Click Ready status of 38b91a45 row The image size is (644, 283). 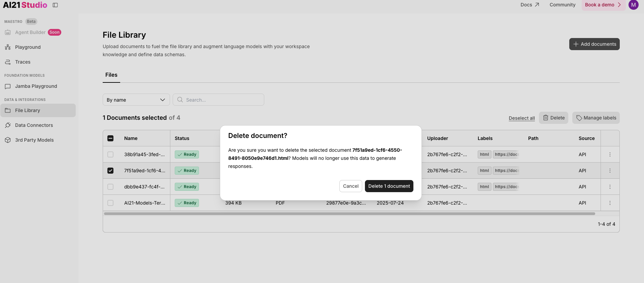187,154
